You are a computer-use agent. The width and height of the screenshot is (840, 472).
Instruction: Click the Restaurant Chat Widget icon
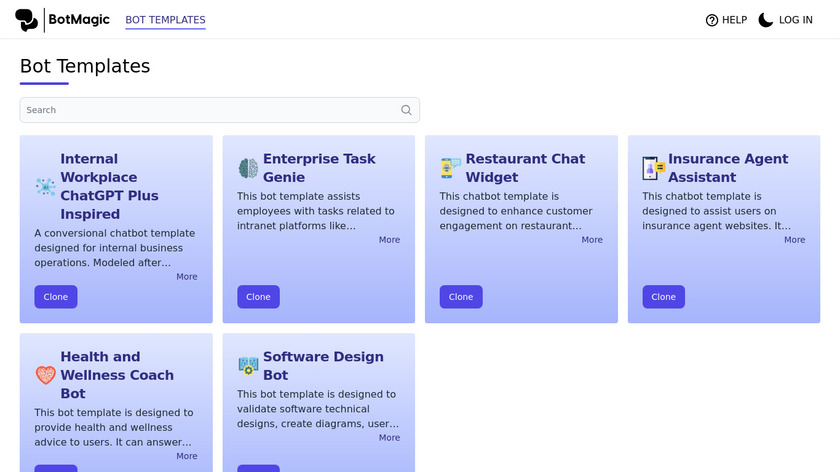[451, 168]
